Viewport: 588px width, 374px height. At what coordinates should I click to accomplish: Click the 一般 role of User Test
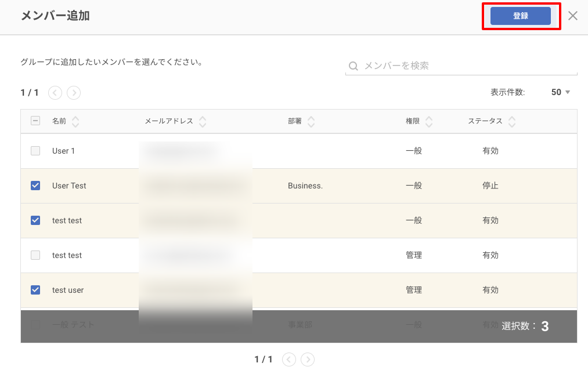point(414,186)
